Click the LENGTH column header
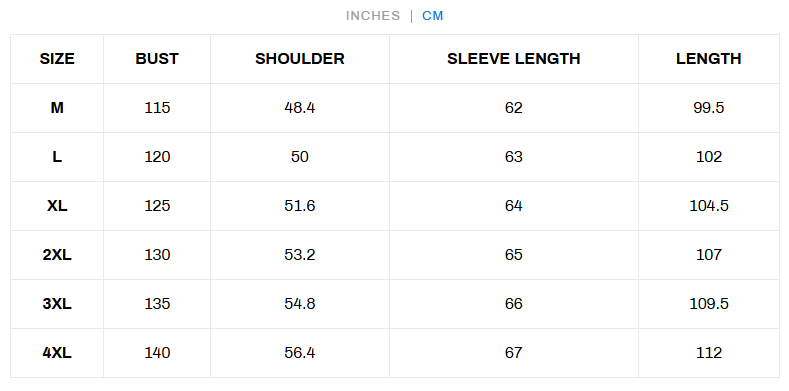Image resolution: width=789 pixels, height=391 pixels. pyautogui.click(x=708, y=59)
